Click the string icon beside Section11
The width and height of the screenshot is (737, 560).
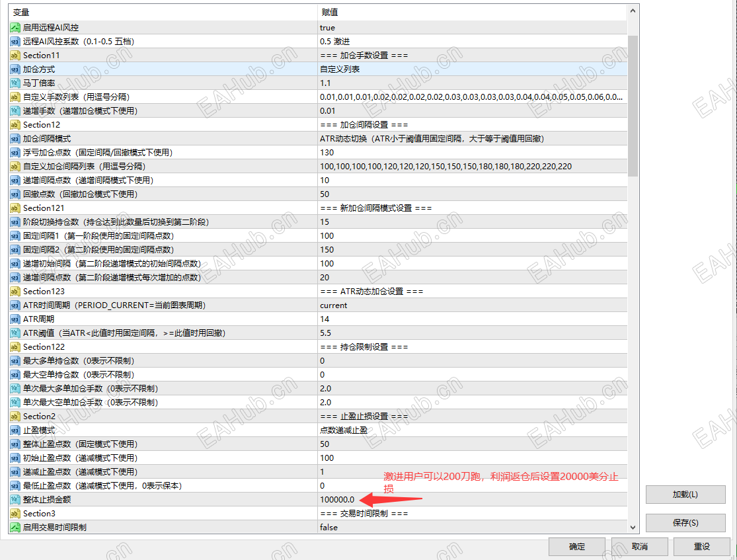pos(15,56)
